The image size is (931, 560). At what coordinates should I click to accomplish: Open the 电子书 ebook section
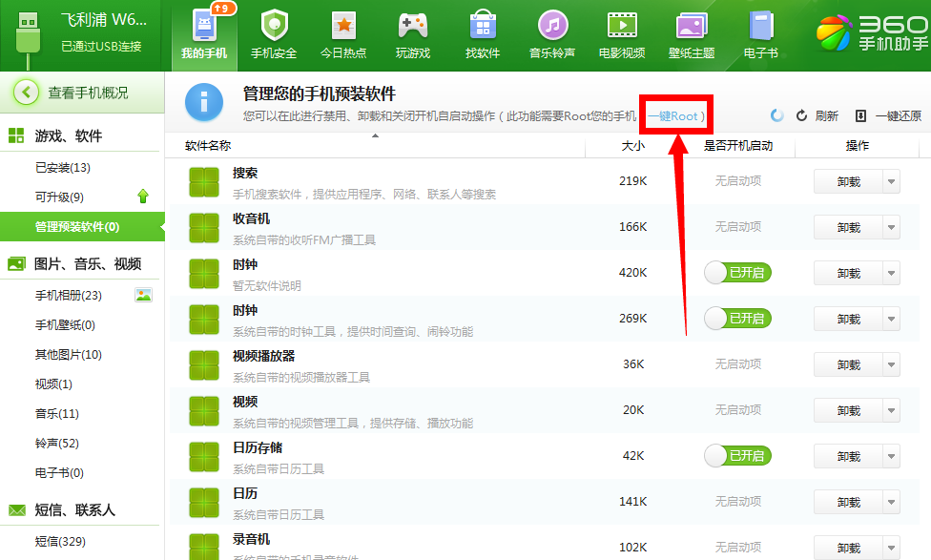(x=761, y=29)
